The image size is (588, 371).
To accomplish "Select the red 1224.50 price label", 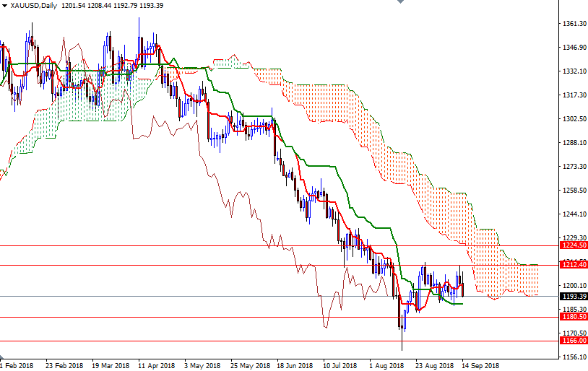I will (x=574, y=245).
